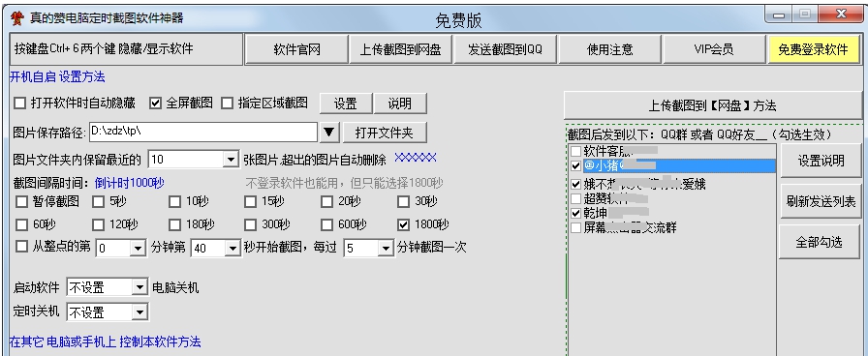The width and height of the screenshot is (868, 356).
Task: Open the 软件官网 website button
Action: pyautogui.click(x=296, y=49)
